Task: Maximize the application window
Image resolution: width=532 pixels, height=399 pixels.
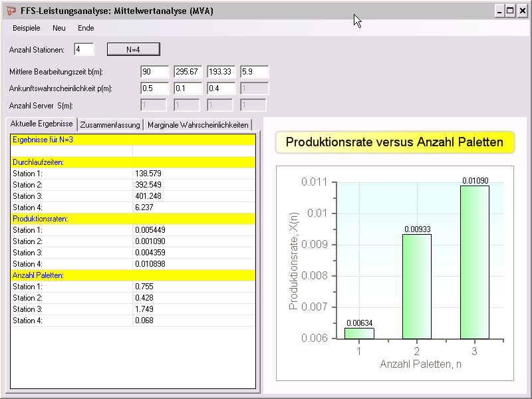Action: (x=510, y=11)
